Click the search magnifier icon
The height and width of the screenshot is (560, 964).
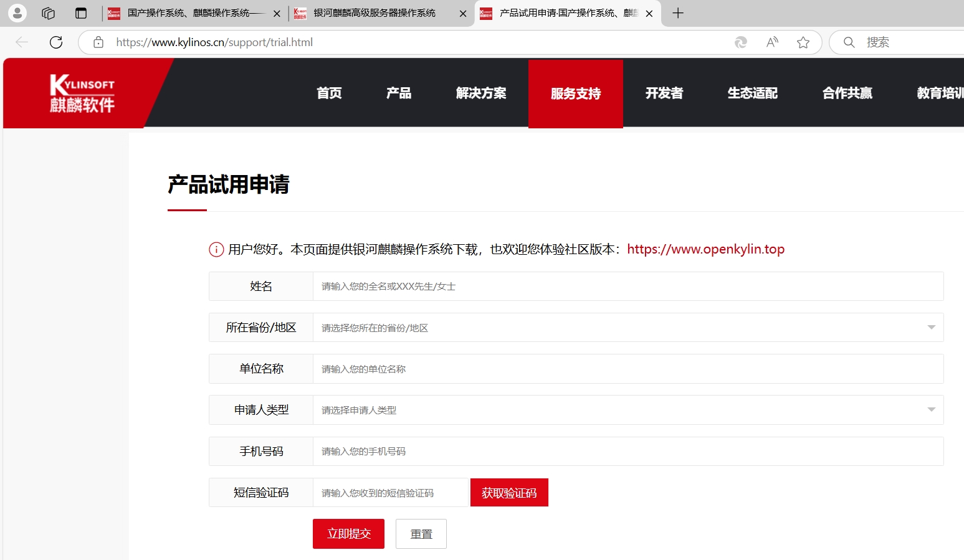pos(849,42)
